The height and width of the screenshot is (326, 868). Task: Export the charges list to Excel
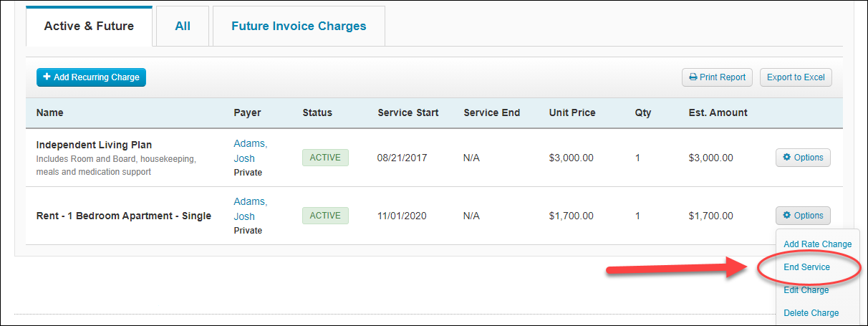(x=796, y=77)
